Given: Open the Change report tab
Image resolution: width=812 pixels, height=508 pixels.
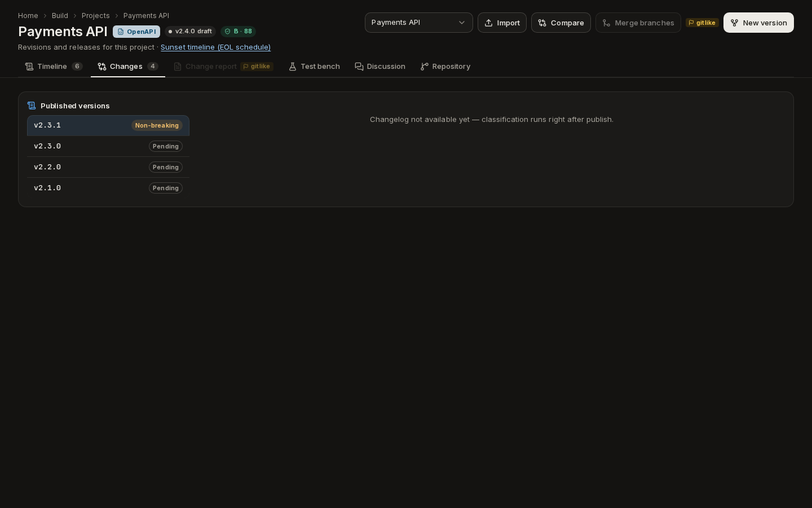Looking at the screenshot, I should (223, 66).
